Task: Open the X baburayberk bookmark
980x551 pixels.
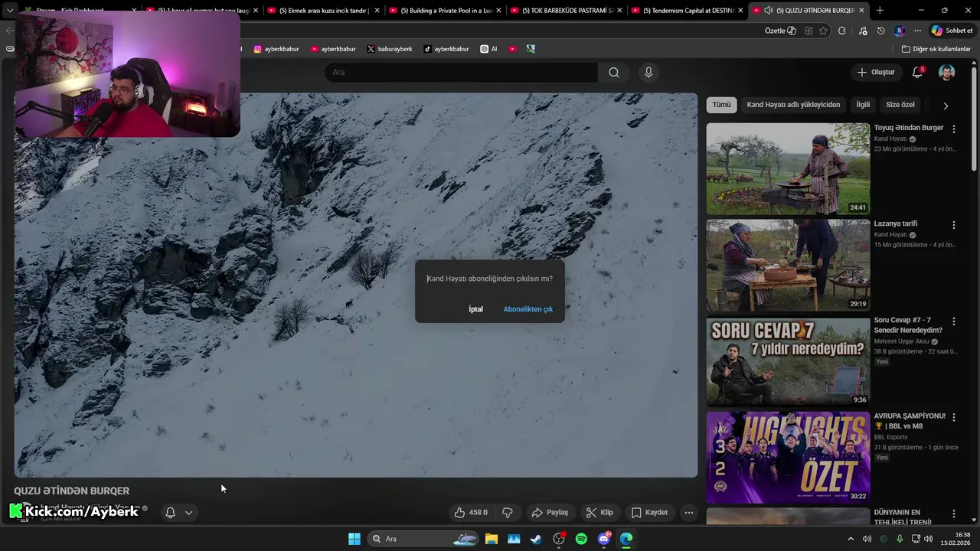Action: click(x=390, y=49)
